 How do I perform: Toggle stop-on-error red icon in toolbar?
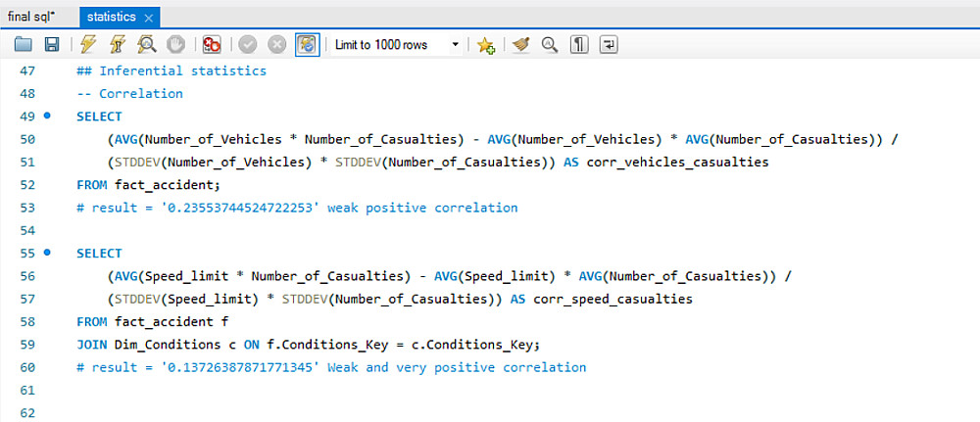(x=212, y=45)
